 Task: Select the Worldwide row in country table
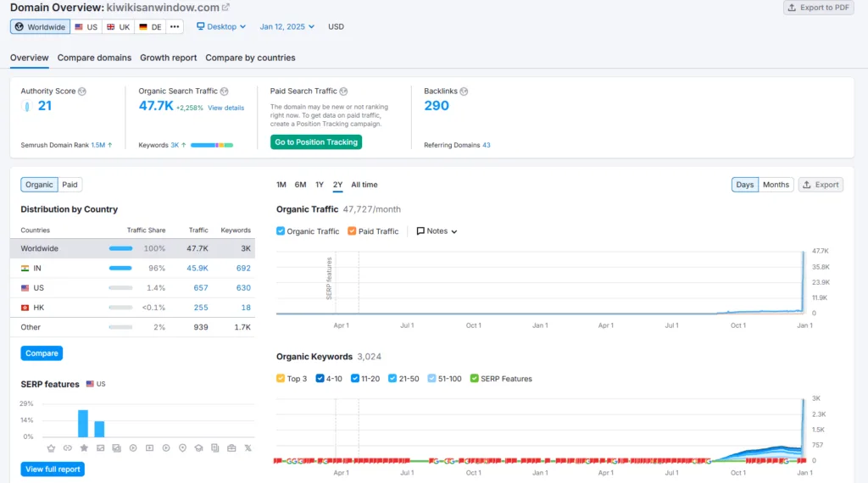tap(132, 248)
